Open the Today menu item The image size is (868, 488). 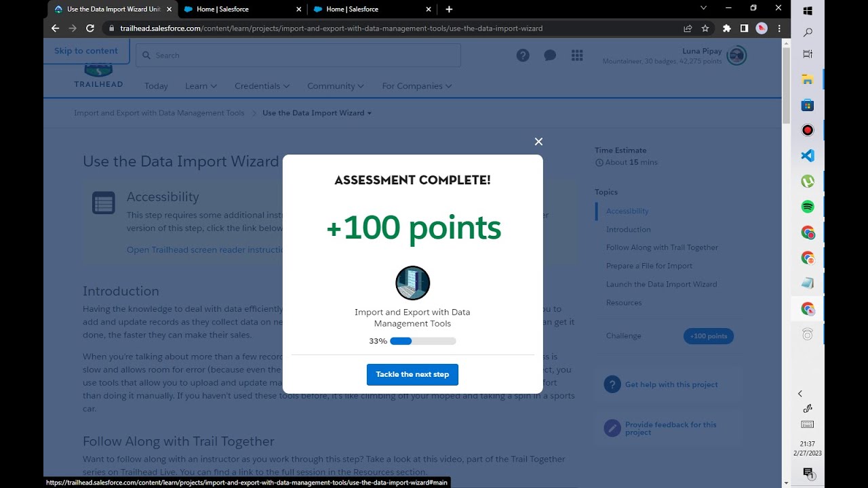[x=156, y=86]
